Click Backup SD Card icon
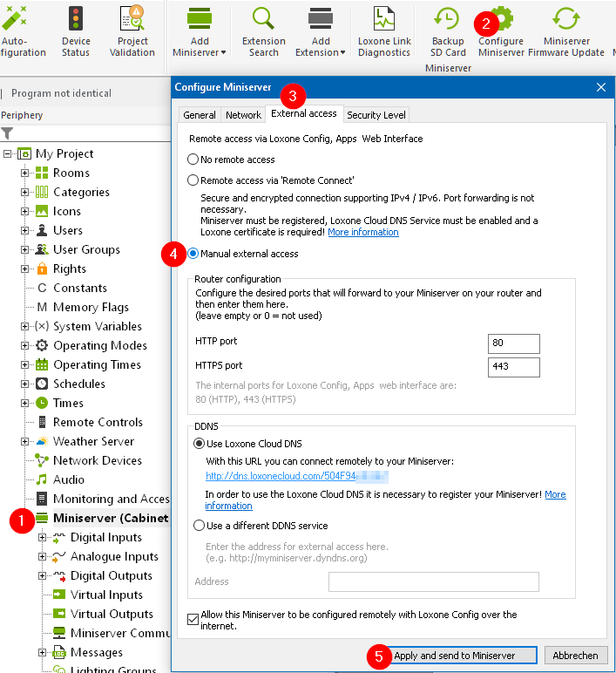616x673 pixels. pos(448,18)
